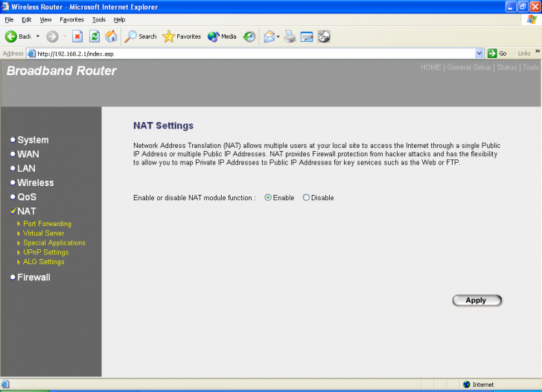The image size is (542, 392).
Task: Open Special Applications submenu link
Action: click(x=54, y=242)
